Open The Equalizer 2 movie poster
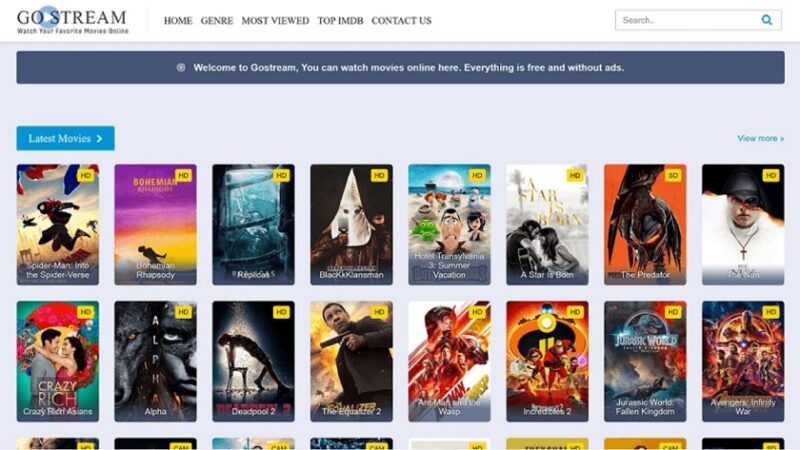Viewport: 800px width, 450px height. coord(352,361)
